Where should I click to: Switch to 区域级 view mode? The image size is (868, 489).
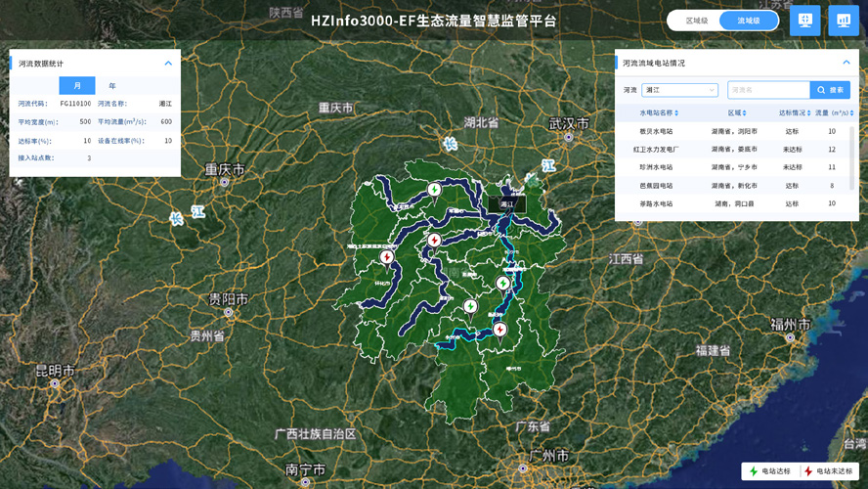coord(697,21)
